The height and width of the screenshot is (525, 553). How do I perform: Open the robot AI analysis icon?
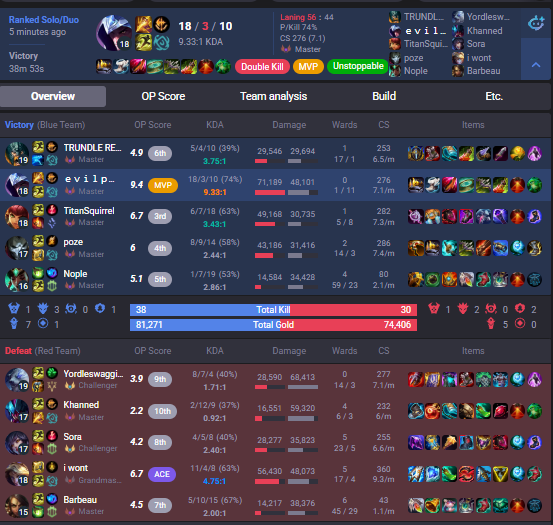(x=536, y=23)
